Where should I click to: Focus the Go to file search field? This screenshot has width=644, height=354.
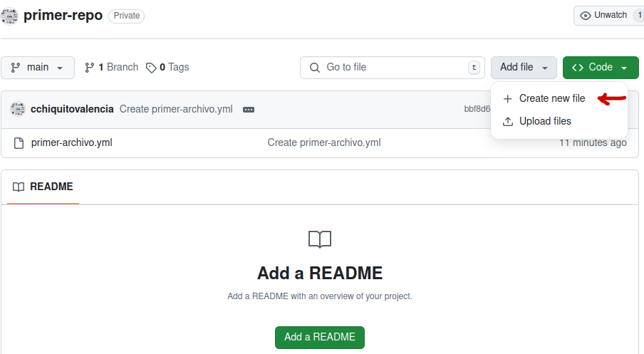click(x=393, y=68)
